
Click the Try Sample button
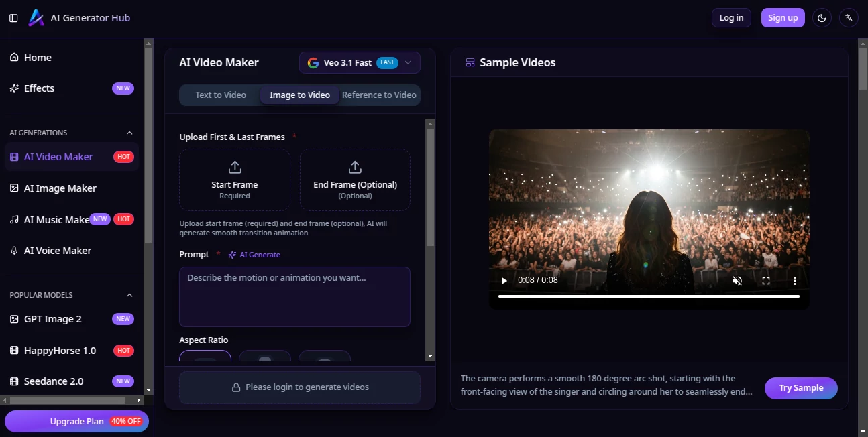tap(801, 388)
